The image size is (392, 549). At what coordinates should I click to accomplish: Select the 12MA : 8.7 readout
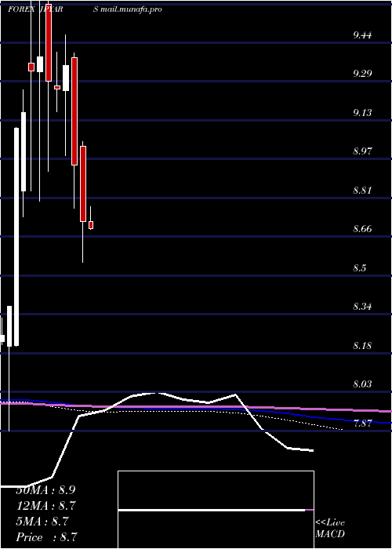click(45, 506)
